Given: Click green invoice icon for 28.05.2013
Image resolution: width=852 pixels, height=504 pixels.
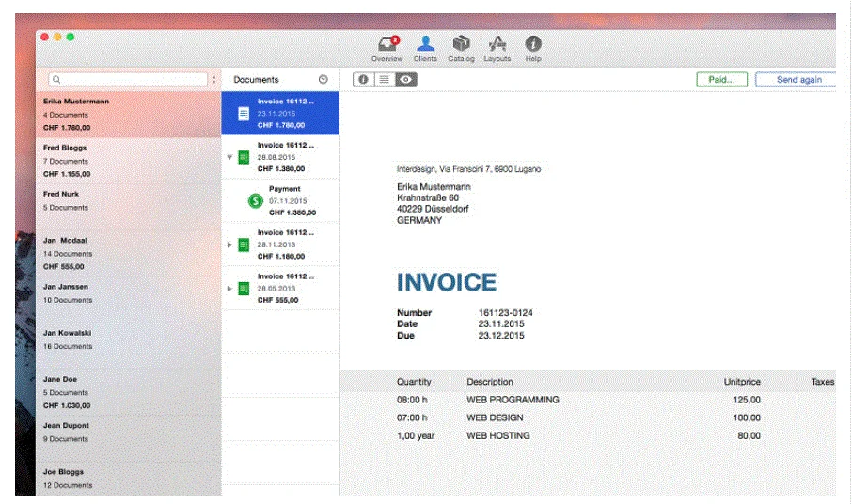Looking at the screenshot, I should 244,289.
